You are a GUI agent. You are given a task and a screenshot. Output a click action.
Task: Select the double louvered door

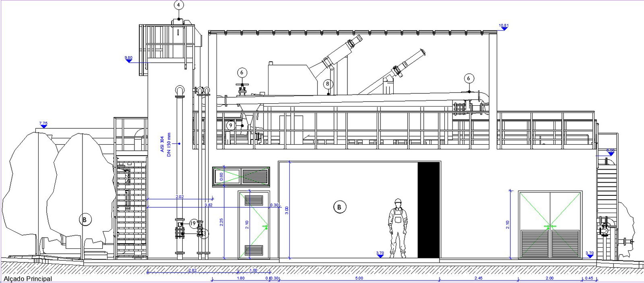click(550, 225)
